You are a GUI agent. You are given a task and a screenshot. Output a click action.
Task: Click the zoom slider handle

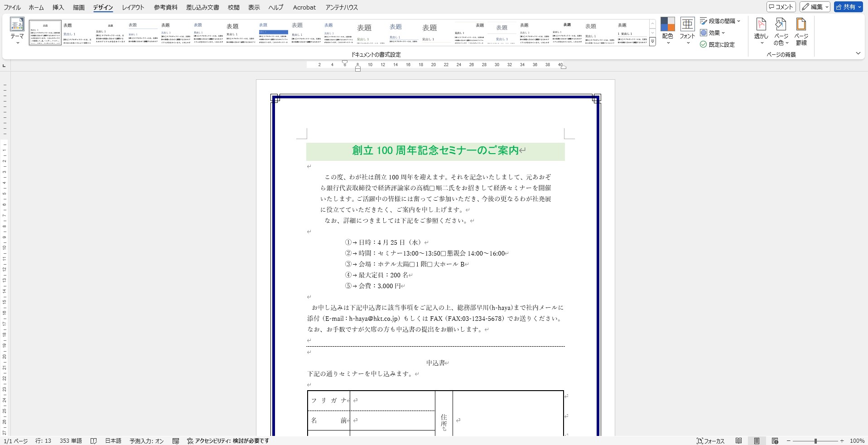pyautogui.click(x=815, y=441)
